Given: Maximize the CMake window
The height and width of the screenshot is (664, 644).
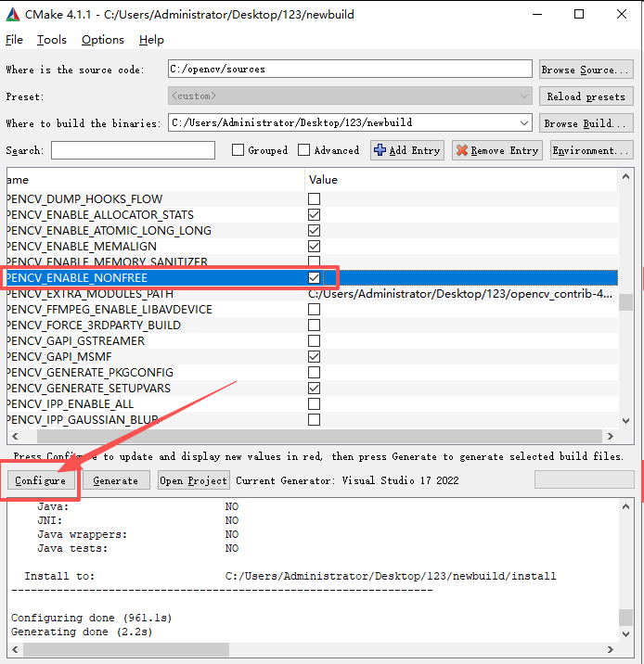Looking at the screenshot, I should [579, 15].
